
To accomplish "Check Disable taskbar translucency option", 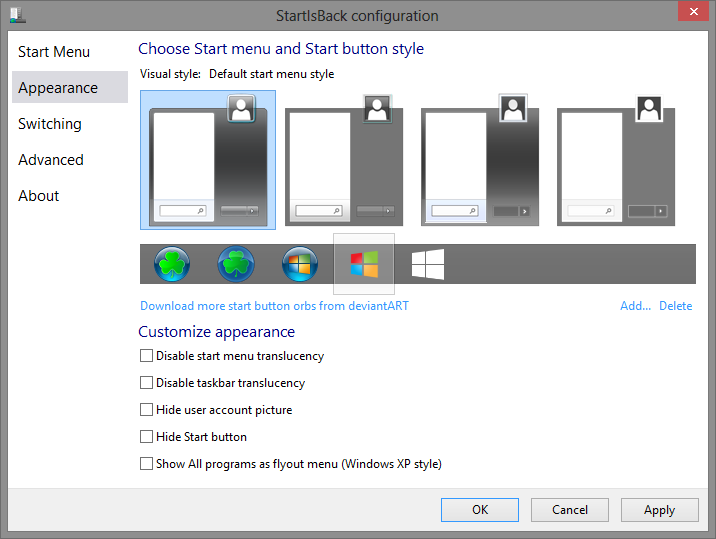I will [x=147, y=382].
